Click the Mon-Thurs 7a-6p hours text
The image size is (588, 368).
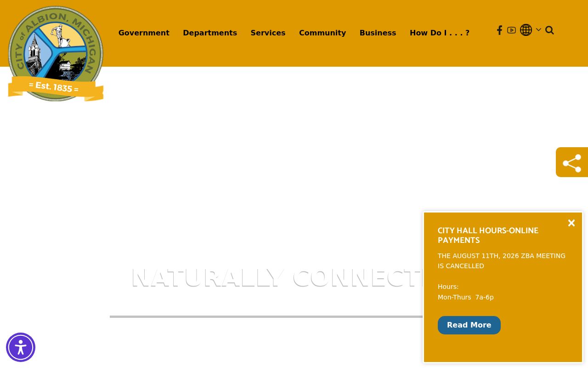click(x=466, y=297)
